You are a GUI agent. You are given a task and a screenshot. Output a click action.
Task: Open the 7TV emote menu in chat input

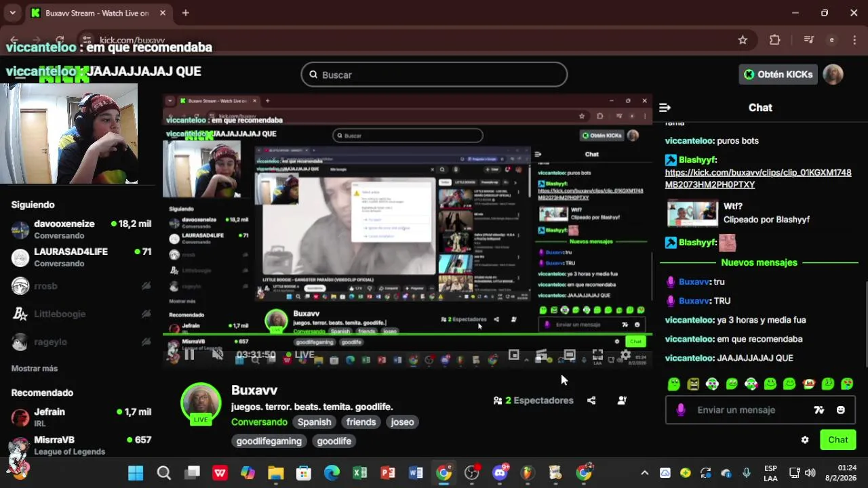pyautogui.click(x=818, y=410)
